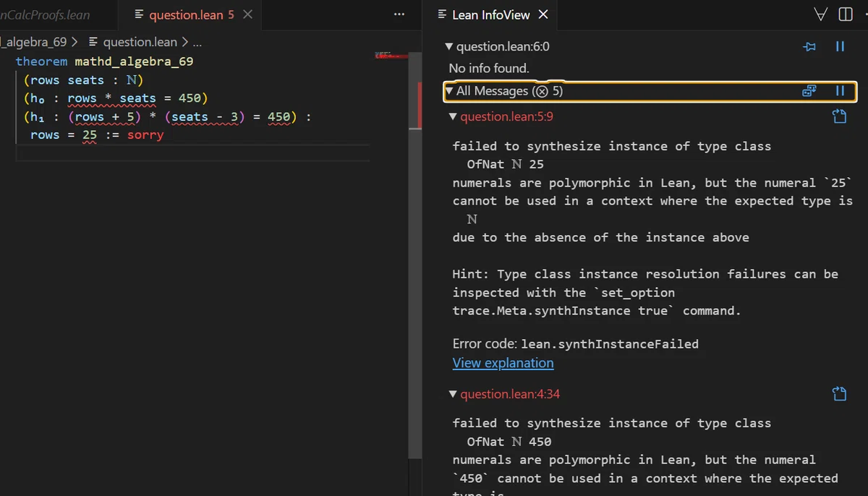Open editor more actions ellipsis menu
The height and width of the screenshot is (496, 868).
point(399,14)
